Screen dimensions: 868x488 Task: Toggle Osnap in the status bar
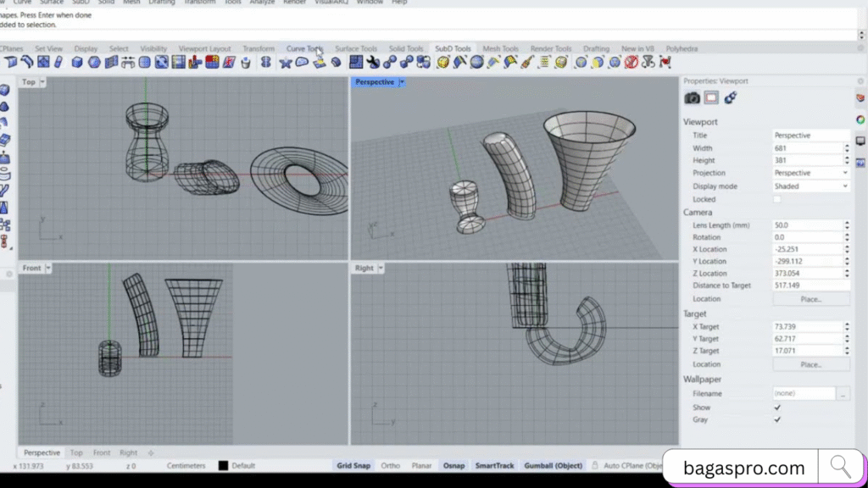pyautogui.click(x=453, y=465)
